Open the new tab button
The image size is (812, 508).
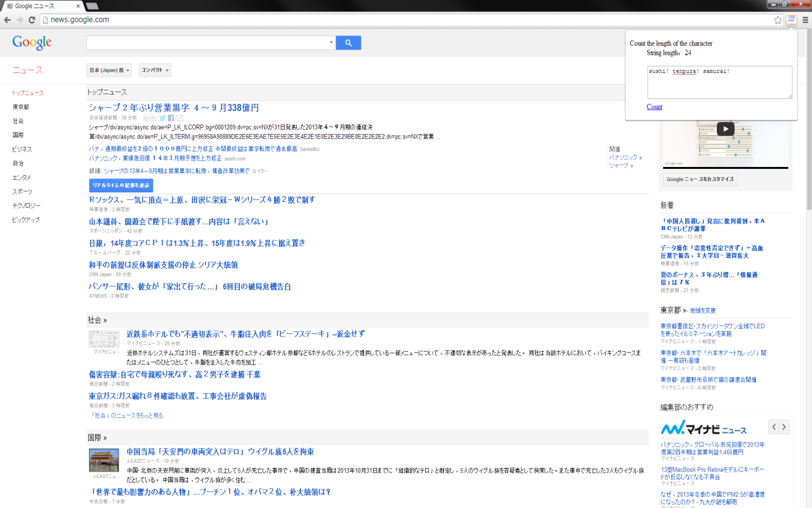point(92,6)
